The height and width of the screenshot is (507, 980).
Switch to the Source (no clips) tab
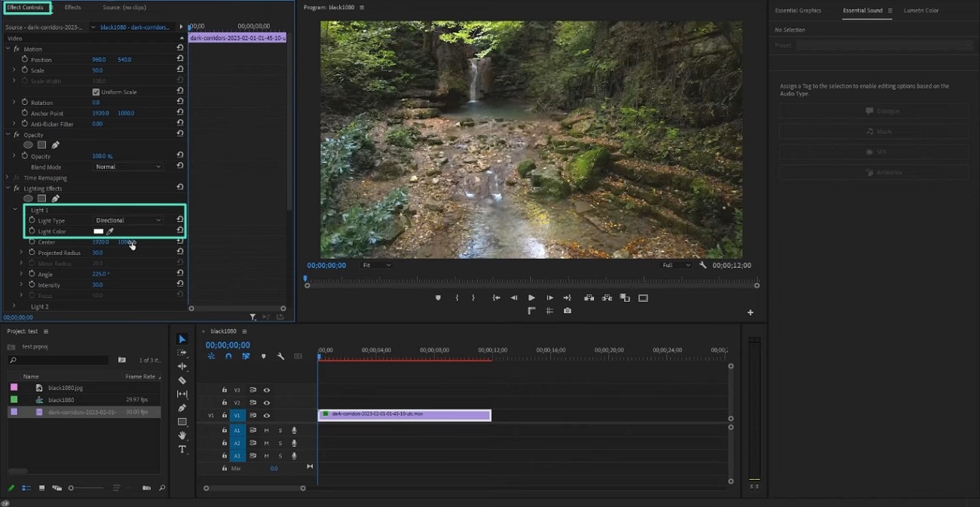(124, 8)
